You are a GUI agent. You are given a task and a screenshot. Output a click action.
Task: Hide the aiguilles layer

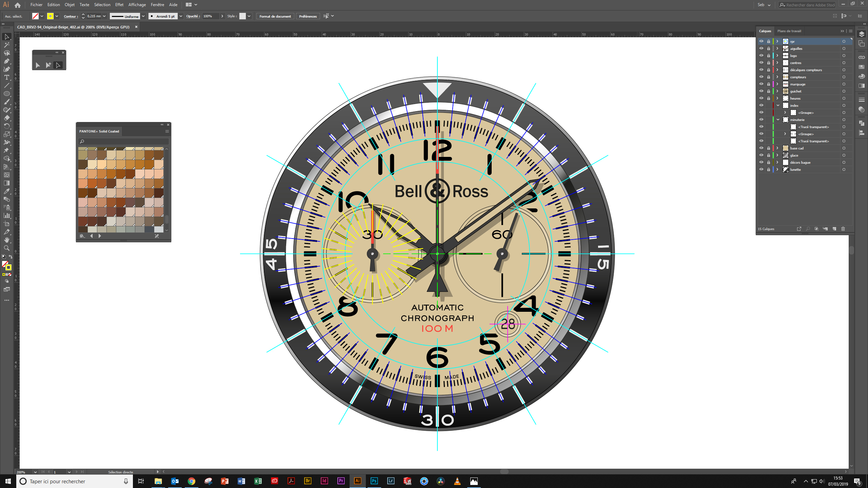761,48
